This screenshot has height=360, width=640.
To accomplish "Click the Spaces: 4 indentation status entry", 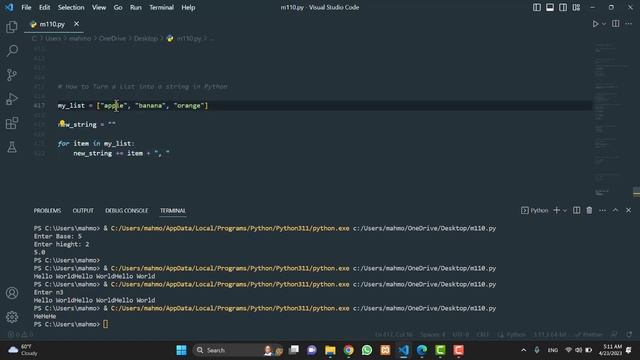I will [x=433, y=335].
